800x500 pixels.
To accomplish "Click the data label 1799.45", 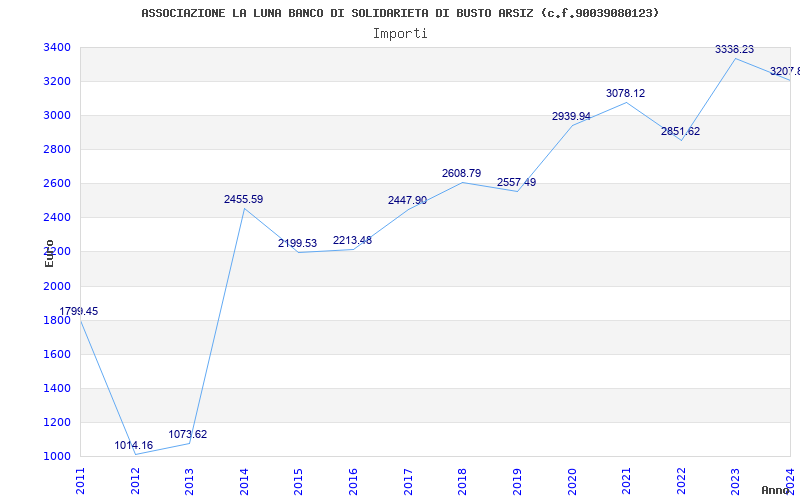I will (79, 311).
